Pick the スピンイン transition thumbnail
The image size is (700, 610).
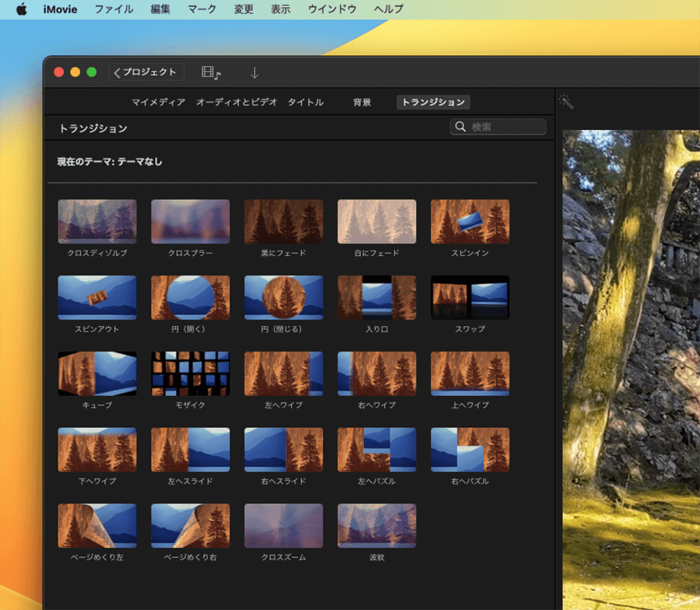click(x=470, y=222)
